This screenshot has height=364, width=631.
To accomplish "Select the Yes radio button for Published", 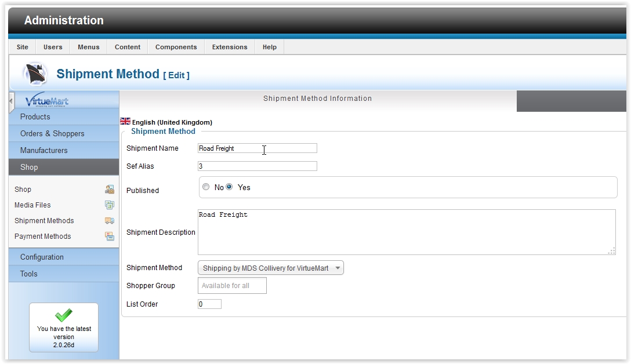I will click(x=230, y=187).
